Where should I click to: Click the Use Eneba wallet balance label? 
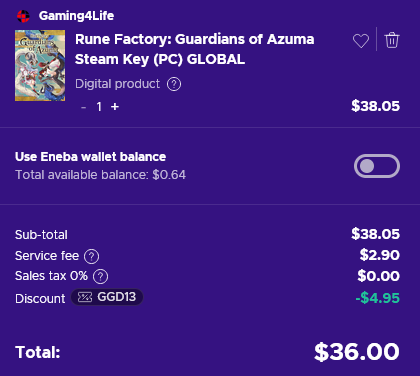(90, 157)
